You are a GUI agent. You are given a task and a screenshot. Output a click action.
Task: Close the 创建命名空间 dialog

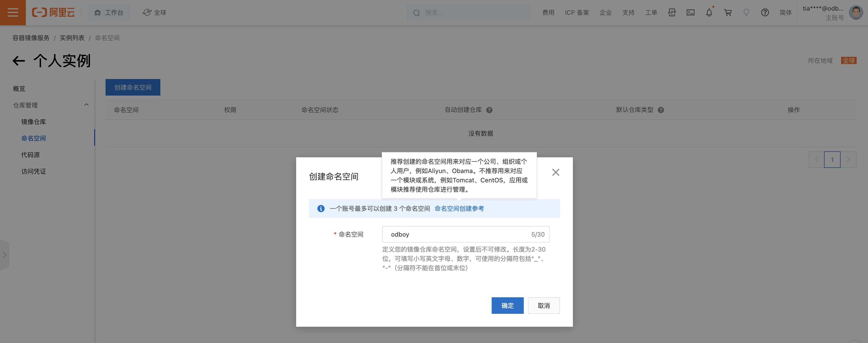tap(556, 172)
